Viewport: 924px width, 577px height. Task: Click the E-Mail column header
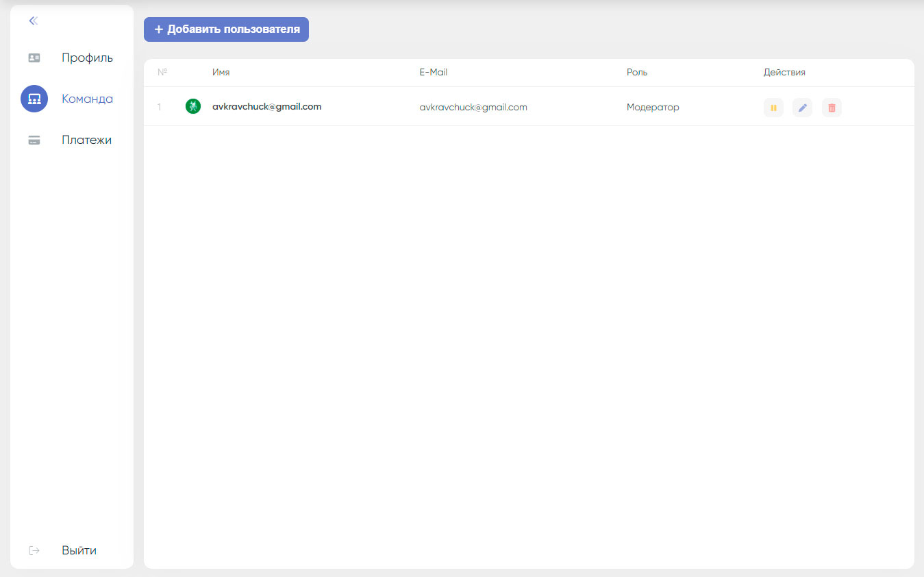434,72
